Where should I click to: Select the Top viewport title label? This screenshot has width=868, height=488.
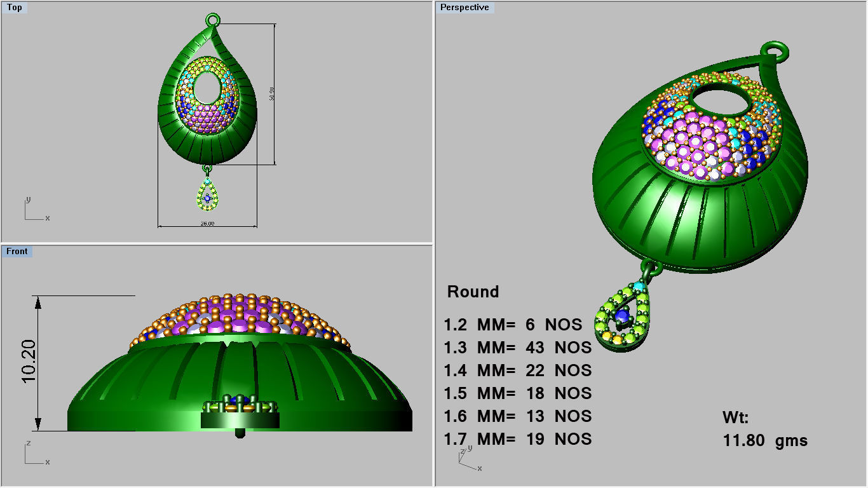pos(14,8)
